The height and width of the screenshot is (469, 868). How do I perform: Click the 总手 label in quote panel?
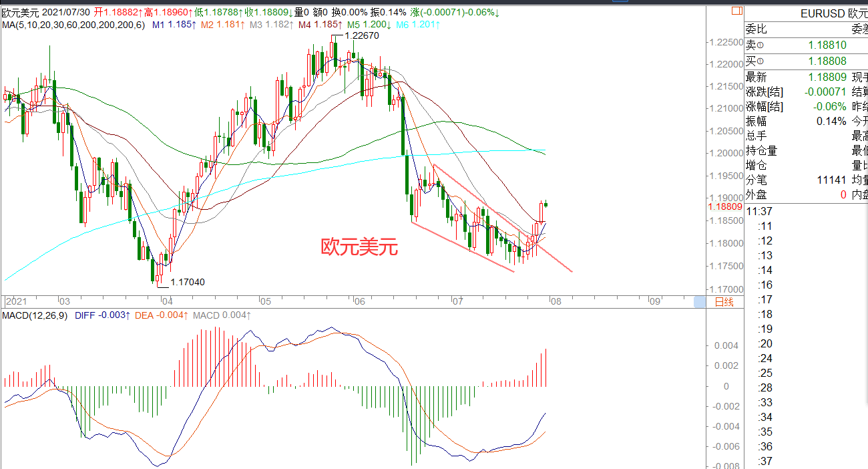tap(756, 136)
